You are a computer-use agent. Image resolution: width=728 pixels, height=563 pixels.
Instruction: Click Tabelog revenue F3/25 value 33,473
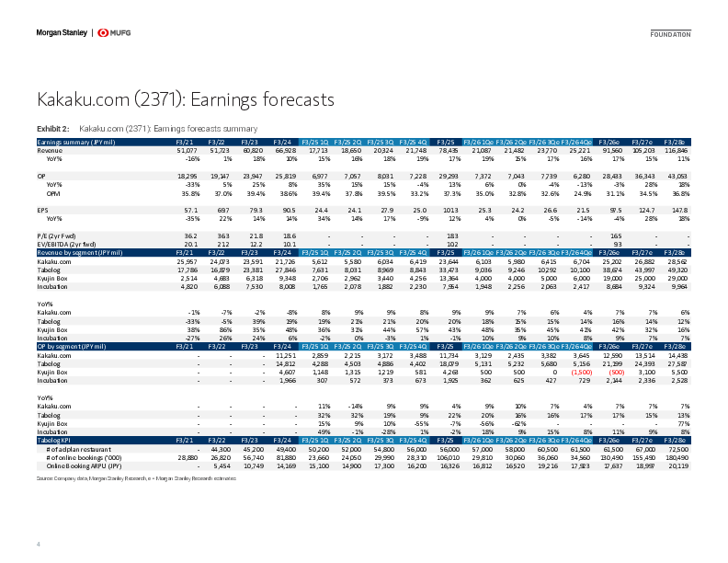pos(448,270)
